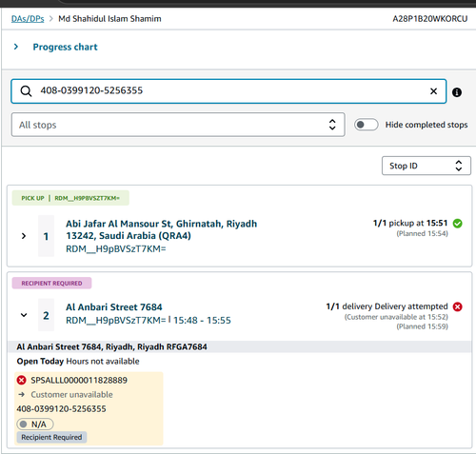The image size is (476, 454).
Task: Focus the tracking ID search field
Action: pos(228,91)
